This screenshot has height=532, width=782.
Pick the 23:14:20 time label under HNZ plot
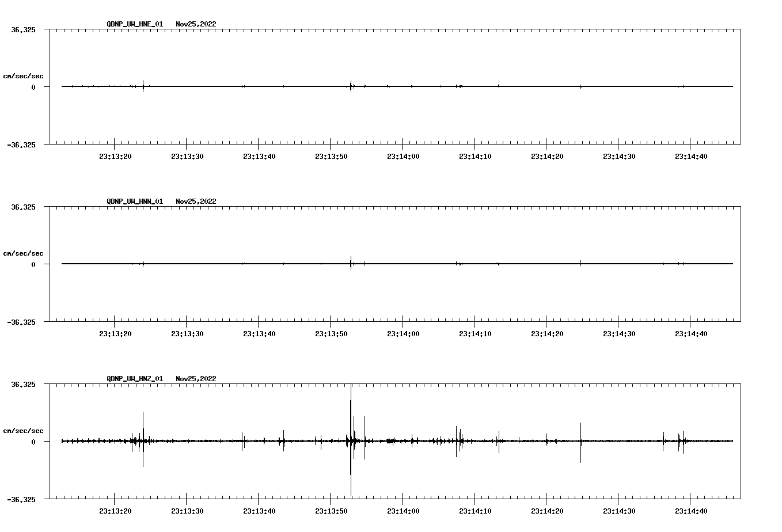pyautogui.click(x=546, y=511)
